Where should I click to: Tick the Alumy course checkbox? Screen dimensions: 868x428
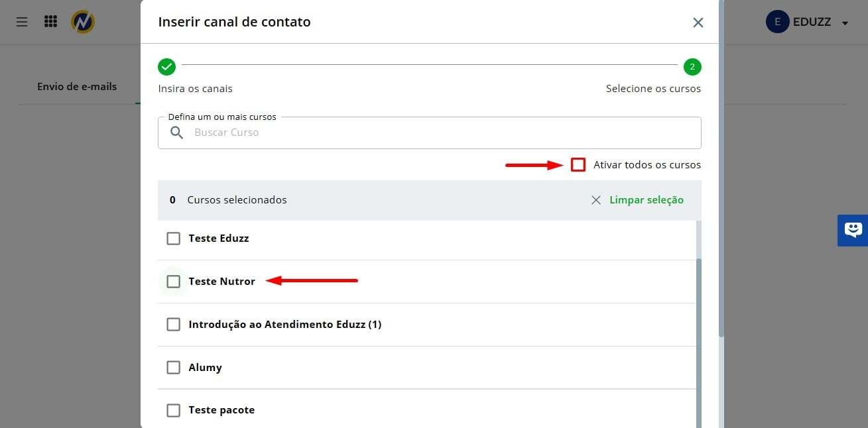173,368
